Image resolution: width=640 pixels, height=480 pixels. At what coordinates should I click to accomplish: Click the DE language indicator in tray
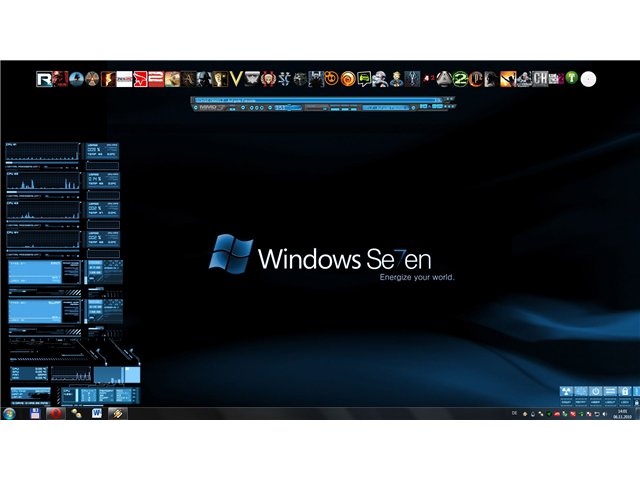tap(514, 413)
